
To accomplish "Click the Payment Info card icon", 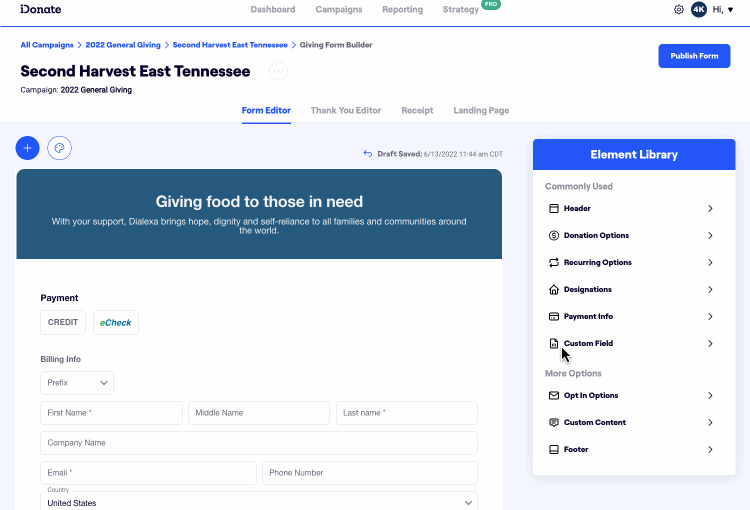I will (553, 317).
